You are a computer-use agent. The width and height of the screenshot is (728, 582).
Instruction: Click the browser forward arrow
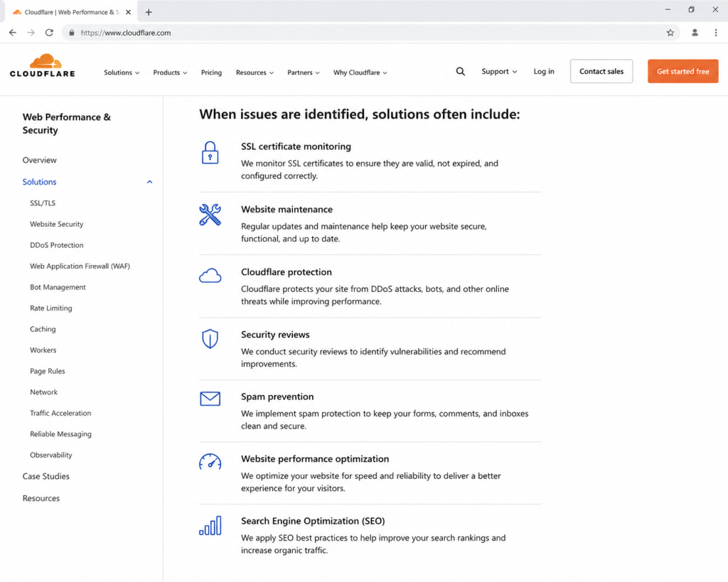(x=31, y=33)
